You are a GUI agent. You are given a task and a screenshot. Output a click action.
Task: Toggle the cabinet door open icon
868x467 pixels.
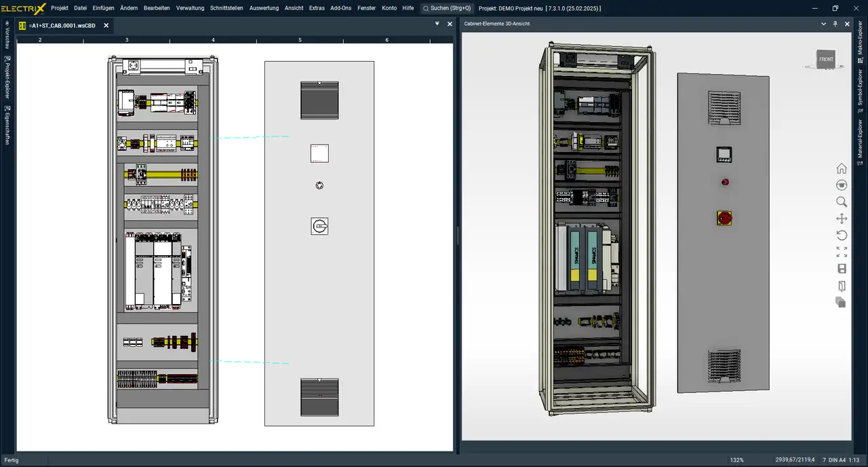point(842,286)
